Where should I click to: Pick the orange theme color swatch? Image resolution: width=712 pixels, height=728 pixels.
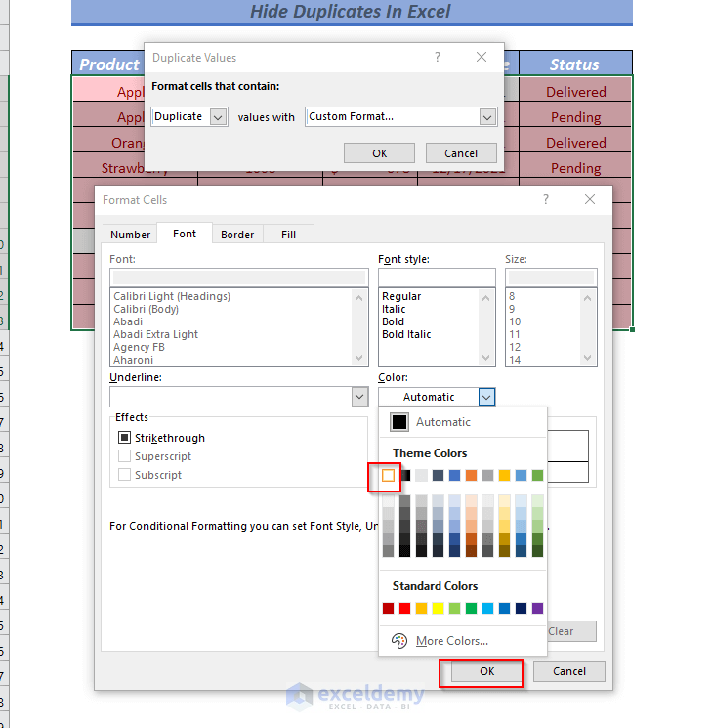point(471,476)
